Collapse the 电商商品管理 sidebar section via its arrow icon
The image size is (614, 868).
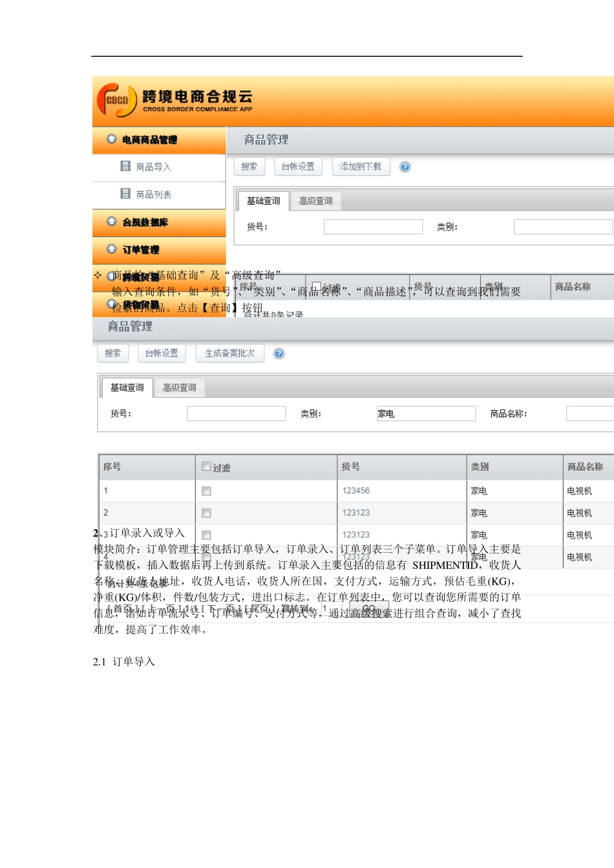coord(112,139)
